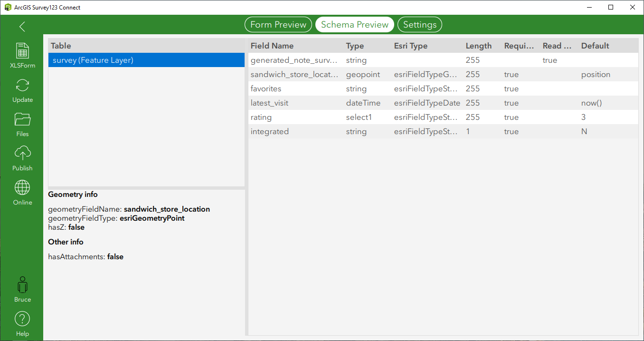This screenshot has width=644, height=341.
Task: Click the Bruce user profile icon
Action: click(22, 285)
